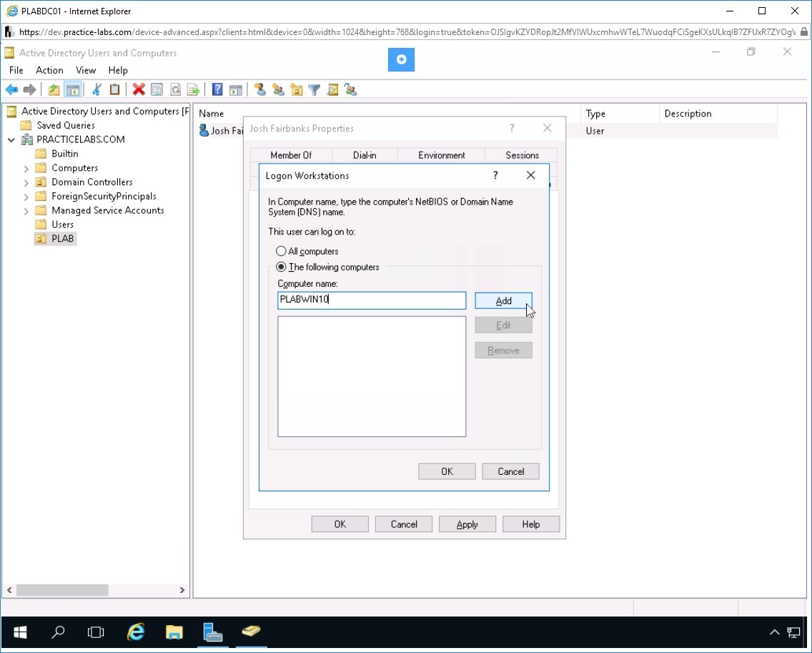The width and height of the screenshot is (812, 653).
Task: Expand the Managed Service Accounts node
Action: pos(26,211)
